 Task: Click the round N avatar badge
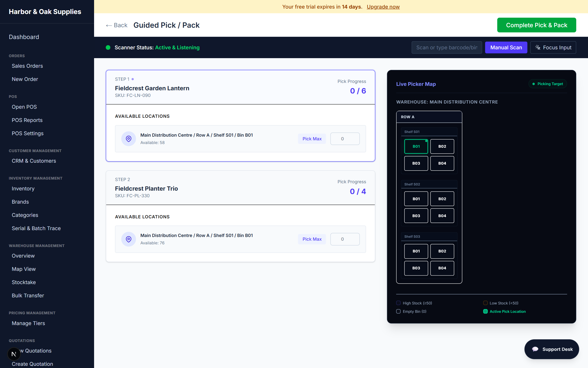click(14, 354)
